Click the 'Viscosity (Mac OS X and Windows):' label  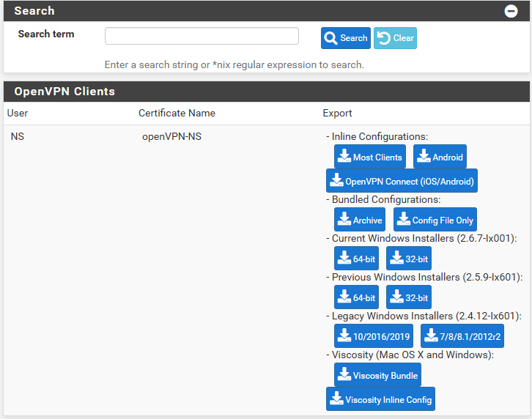click(x=413, y=355)
